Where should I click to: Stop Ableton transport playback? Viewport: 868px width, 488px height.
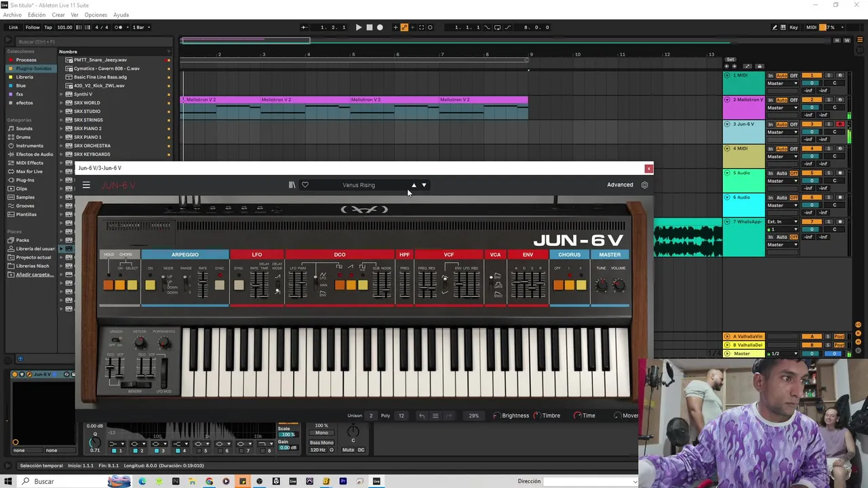[369, 27]
